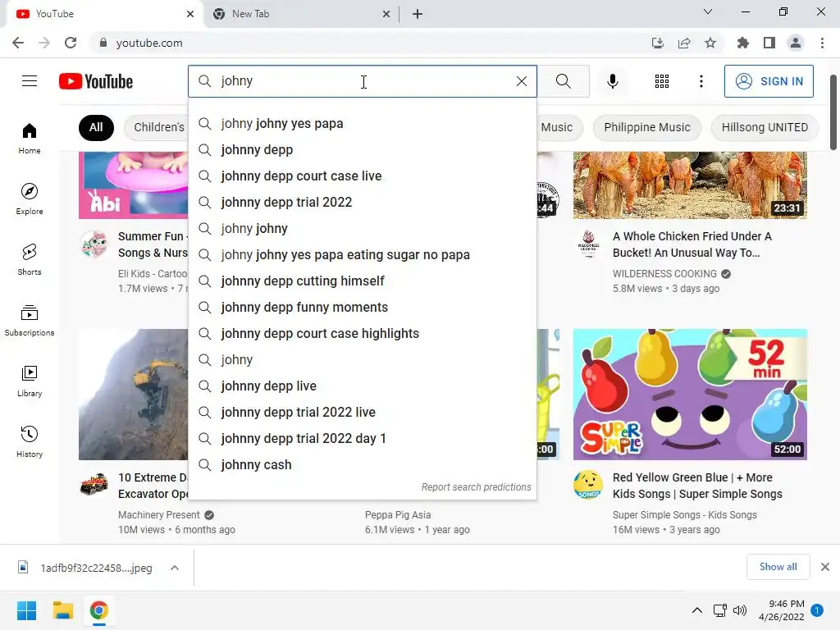Select the All filter chip
Screen dimensions: 840x630
pos(96,127)
